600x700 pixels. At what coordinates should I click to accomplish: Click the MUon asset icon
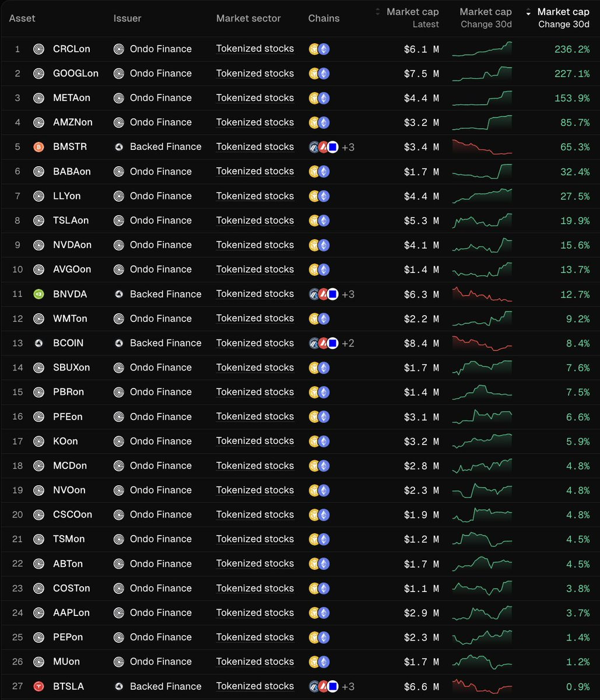(x=38, y=662)
